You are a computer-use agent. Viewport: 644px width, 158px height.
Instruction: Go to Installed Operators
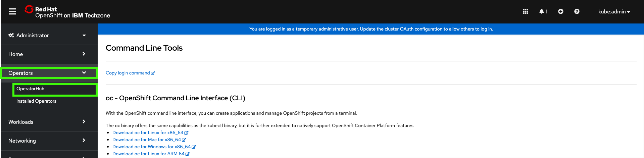[36, 101]
